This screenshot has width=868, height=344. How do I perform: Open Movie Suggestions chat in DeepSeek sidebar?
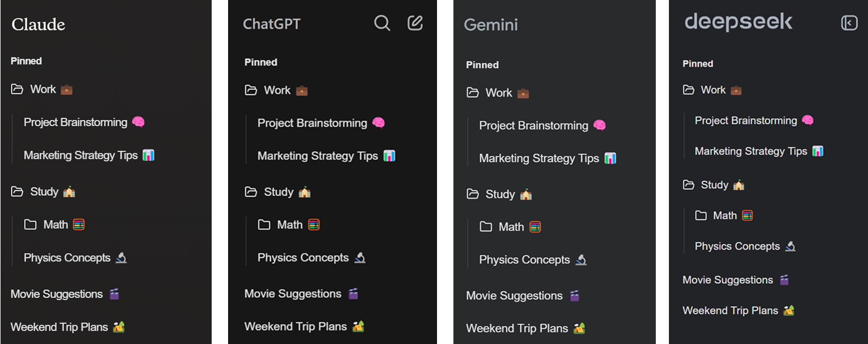click(x=727, y=280)
